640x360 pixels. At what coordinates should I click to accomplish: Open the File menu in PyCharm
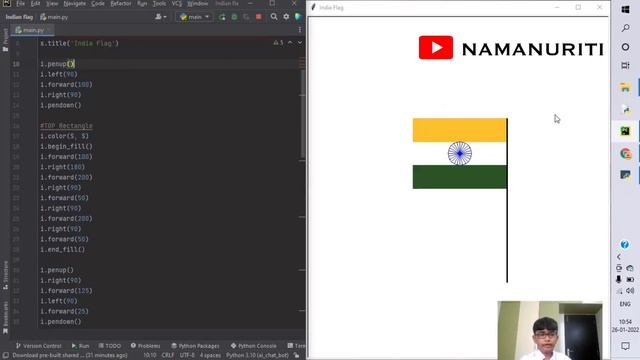pos(20,4)
